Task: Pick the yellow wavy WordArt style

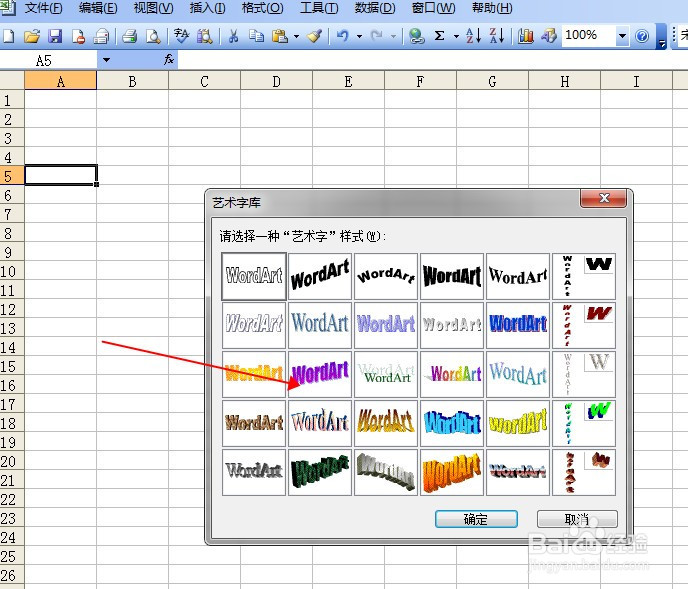Action: (x=518, y=423)
